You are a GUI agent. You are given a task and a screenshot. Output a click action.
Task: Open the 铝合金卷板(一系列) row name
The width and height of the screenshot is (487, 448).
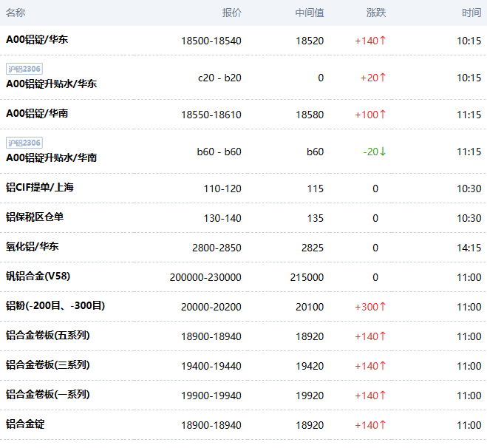click(x=48, y=394)
